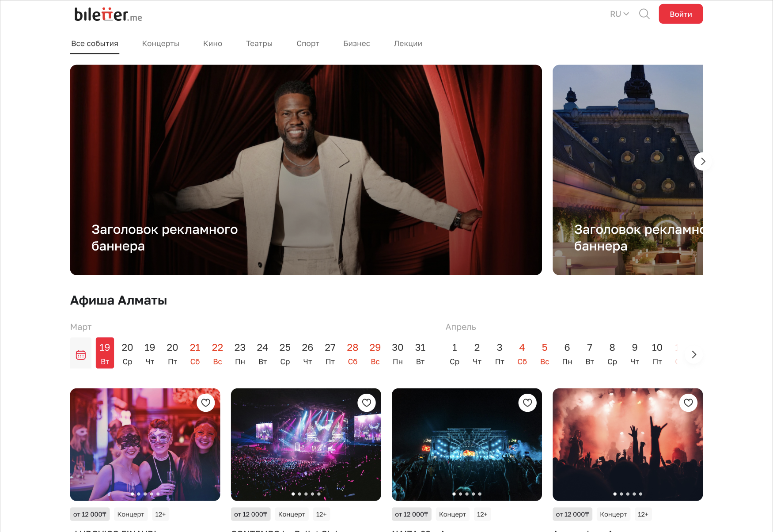
Task: Click the 'от 12 000₸' price tag on NAIZA card
Action: 411,514
